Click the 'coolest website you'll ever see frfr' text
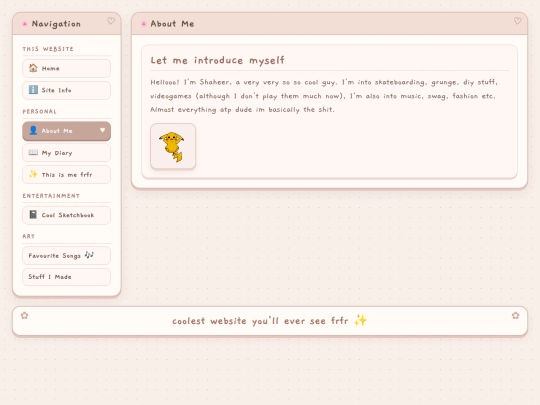The image size is (540, 405). pyautogui.click(x=260, y=321)
